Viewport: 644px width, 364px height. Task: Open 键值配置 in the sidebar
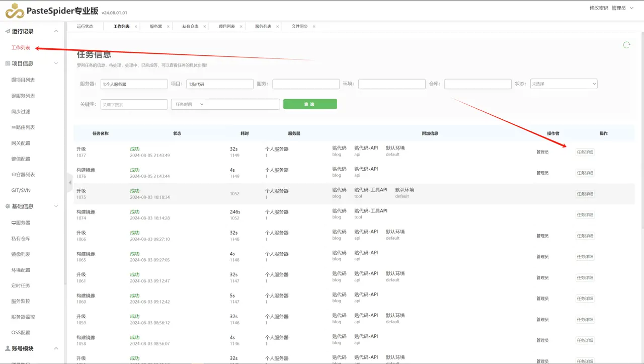pos(21,159)
